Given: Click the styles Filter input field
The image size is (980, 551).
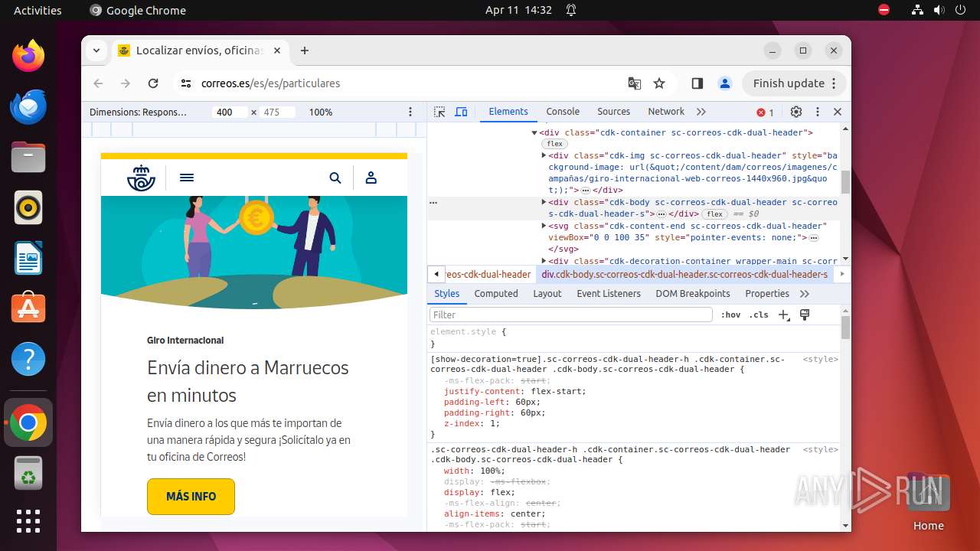Looking at the screenshot, I should point(571,315).
